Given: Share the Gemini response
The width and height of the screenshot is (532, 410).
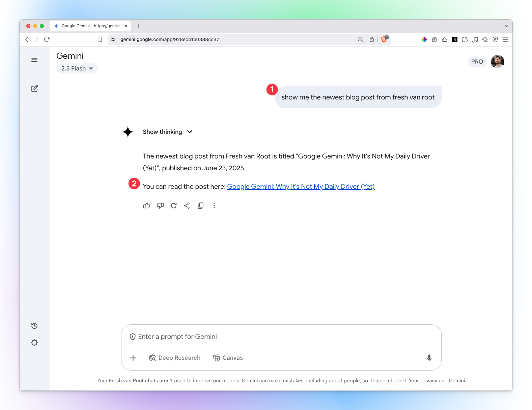Looking at the screenshot, I should 187,206.
